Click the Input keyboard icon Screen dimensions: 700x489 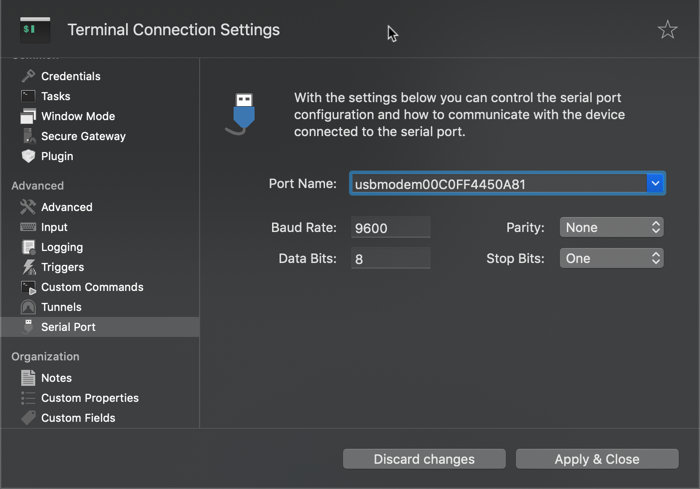[28, 227]
